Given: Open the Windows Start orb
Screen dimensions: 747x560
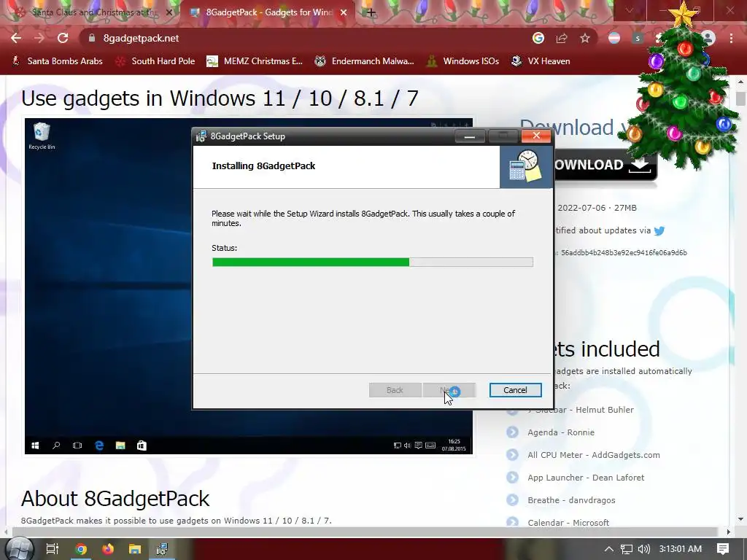Looking at the screenshot, I should (19, 549).
